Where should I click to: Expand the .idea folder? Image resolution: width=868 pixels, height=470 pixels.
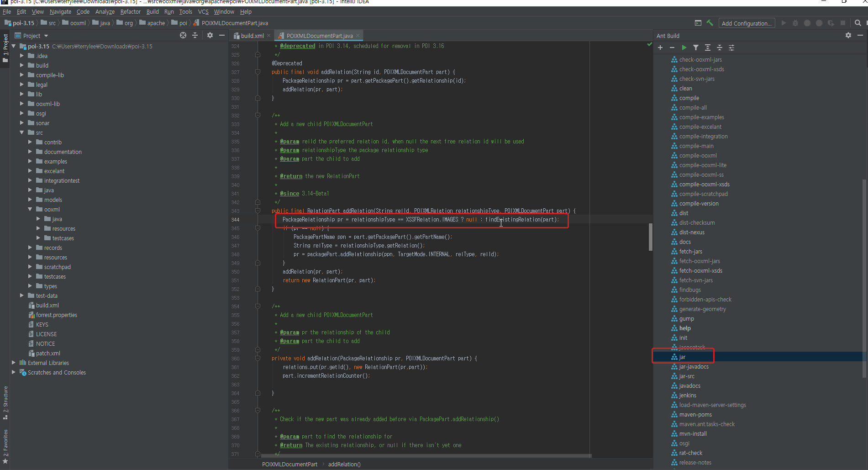tap(22, 56)
